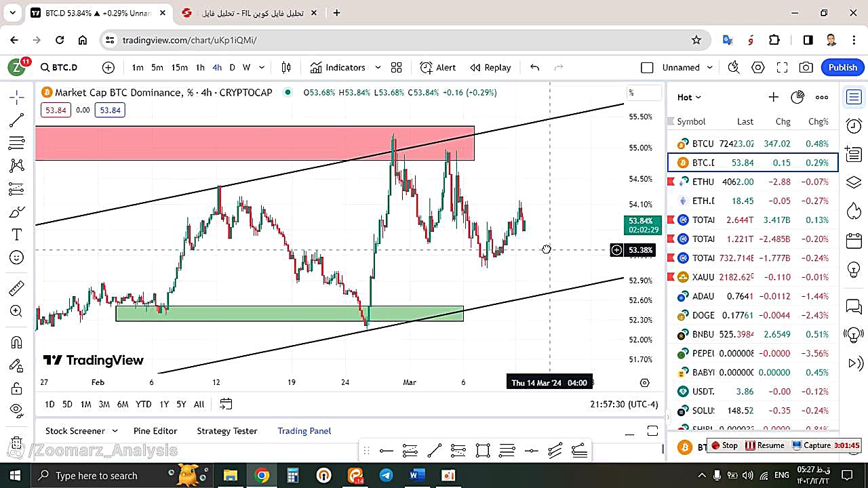Open the quick search icon
Image resolution: width=868 pixels, height=488 pixels.
(733, 67)
